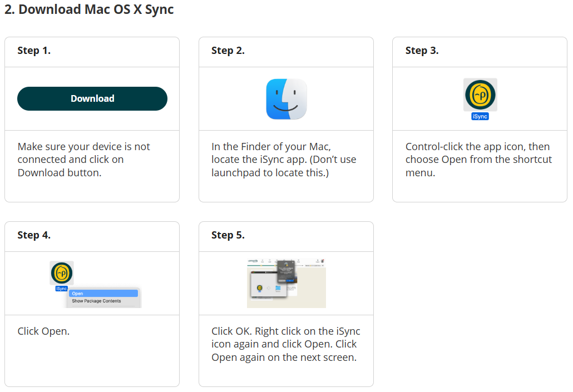Click the iSync app icon in Step 3

tap(480, 96)
